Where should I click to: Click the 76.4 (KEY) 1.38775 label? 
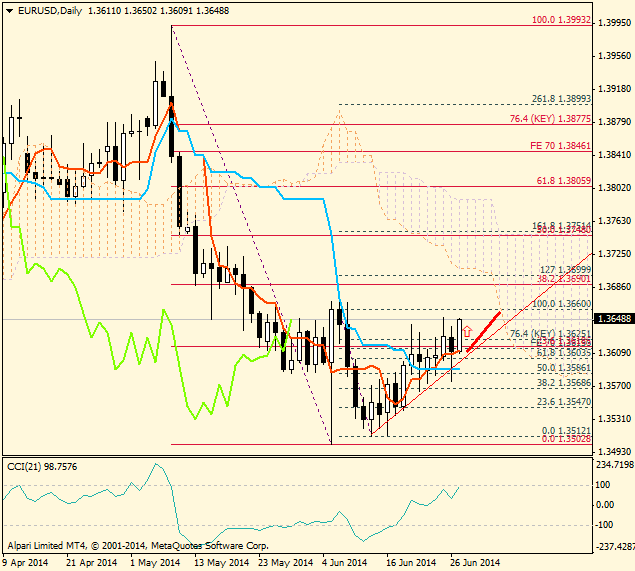point(550,119)
